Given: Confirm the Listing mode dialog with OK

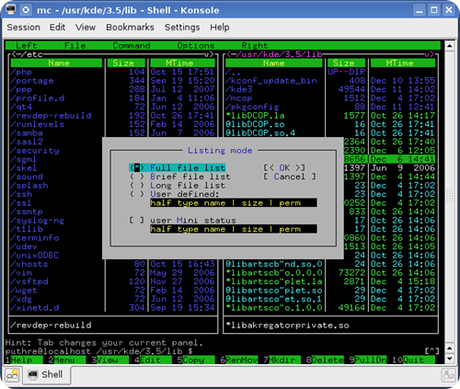Looking at the screenshot, I should click(x=284, y=168).
